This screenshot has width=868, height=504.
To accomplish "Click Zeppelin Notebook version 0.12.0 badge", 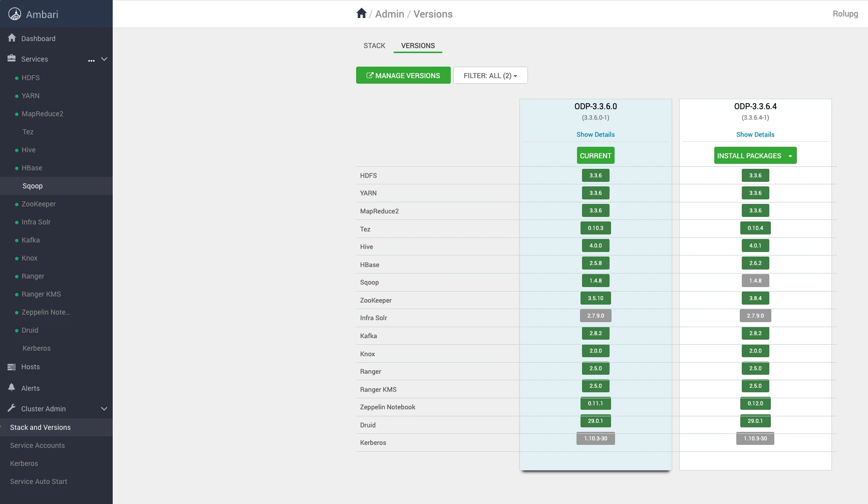I will tap(755, 403).
